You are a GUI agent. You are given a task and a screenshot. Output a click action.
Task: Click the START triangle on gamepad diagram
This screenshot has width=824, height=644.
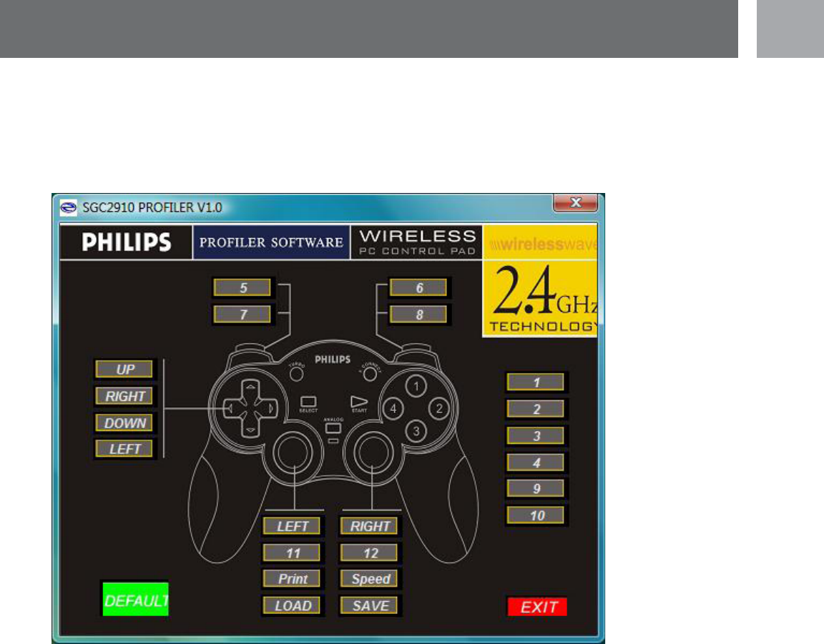(x=359, y=402)
